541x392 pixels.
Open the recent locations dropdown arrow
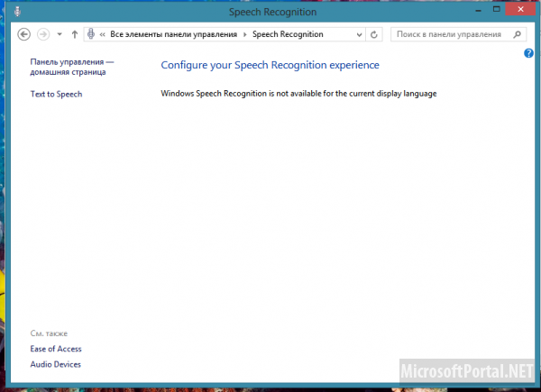click(x=60, y=34)
